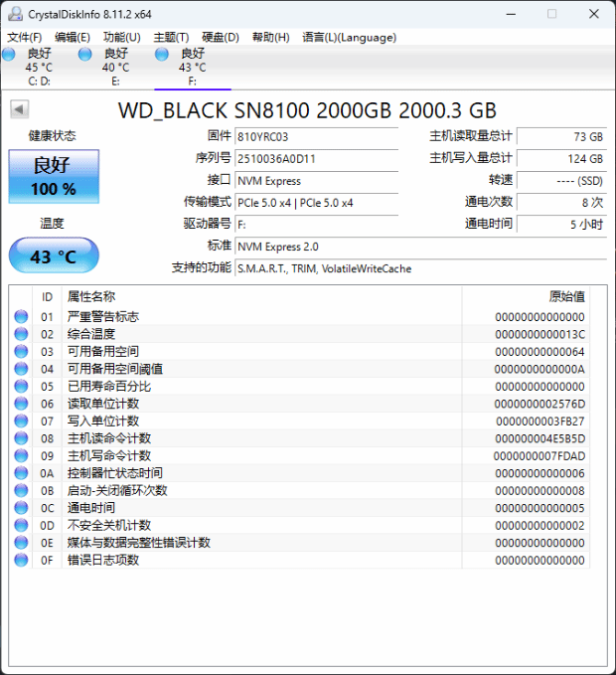Image resolution: width=616 pixels, height=675 pixels.
Task: Select the 45 °C C: D: disk tab
Action: coord(39,68)
